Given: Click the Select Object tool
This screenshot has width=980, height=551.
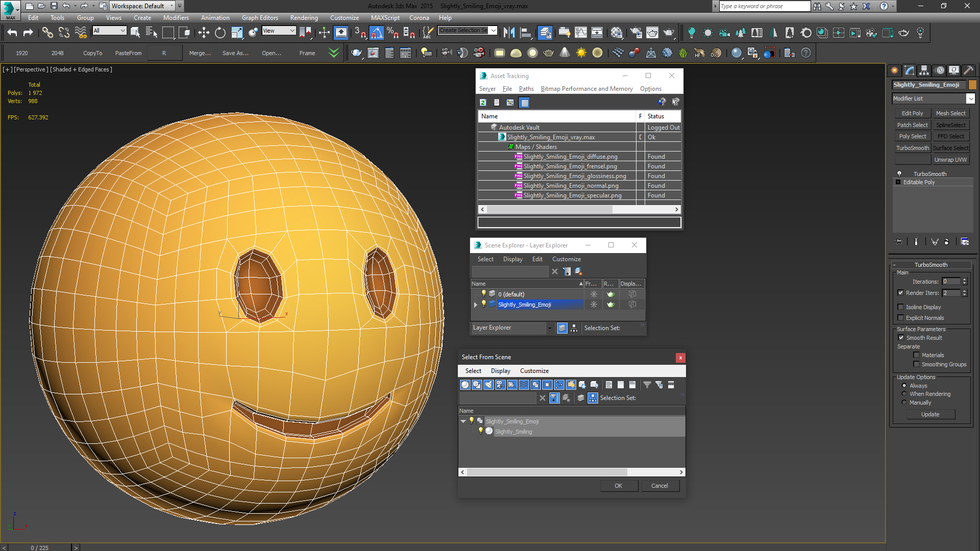Looking at the screenshot, I should tap(135, 33).
